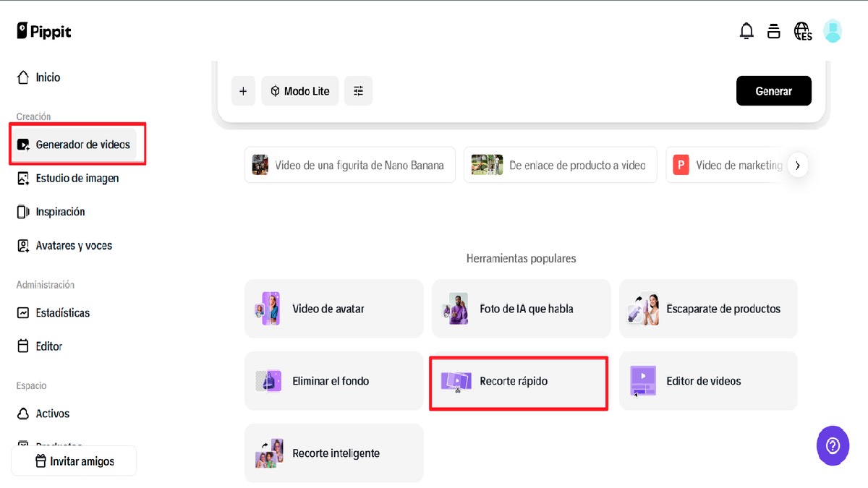
Task: Choose Video de una figurita de Nano Banana
Action: point(350,166)
